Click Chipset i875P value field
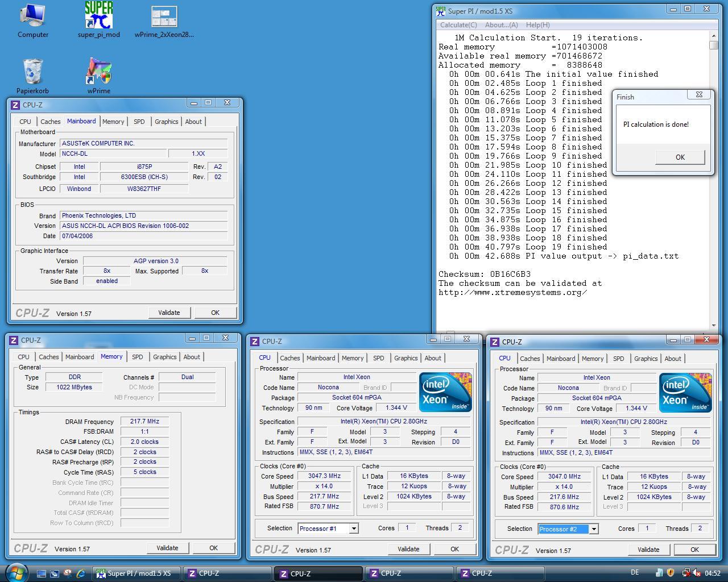 (x=144, y=167)
